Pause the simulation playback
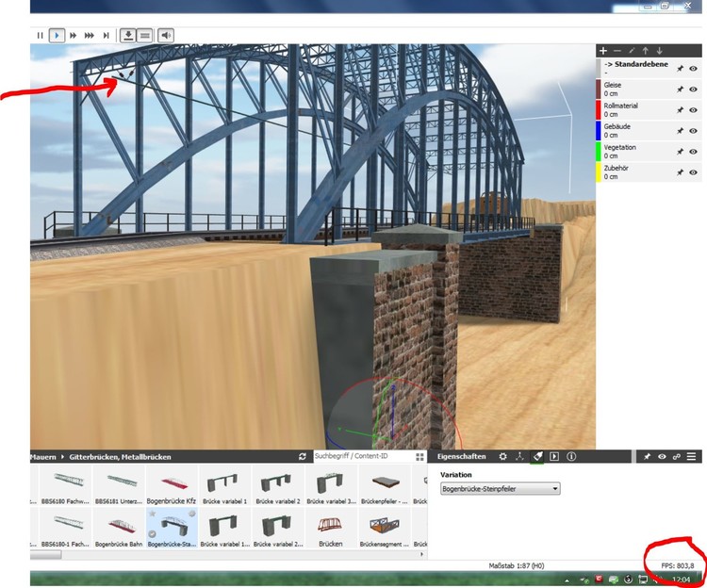707x588 pixels. [x=40, y=35]
